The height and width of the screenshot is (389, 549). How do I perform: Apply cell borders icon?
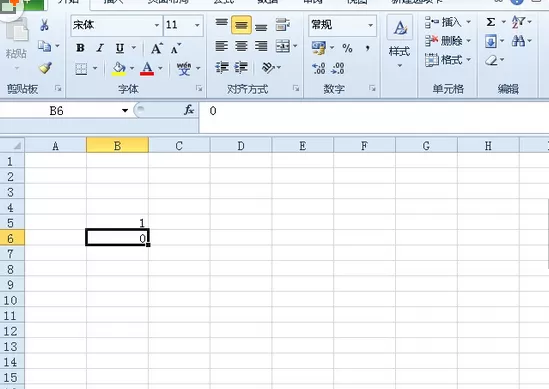[81, 68]
